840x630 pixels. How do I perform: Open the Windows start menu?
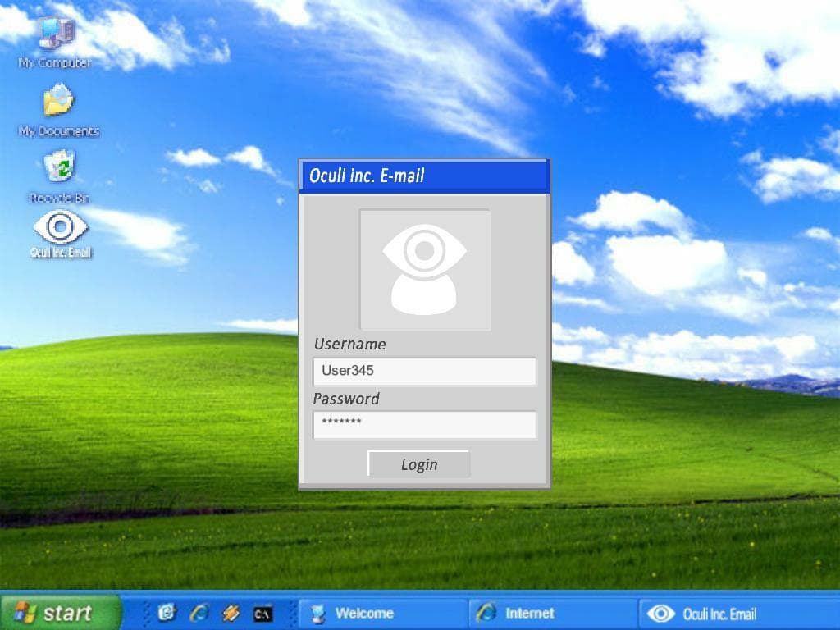pos(60,612)
